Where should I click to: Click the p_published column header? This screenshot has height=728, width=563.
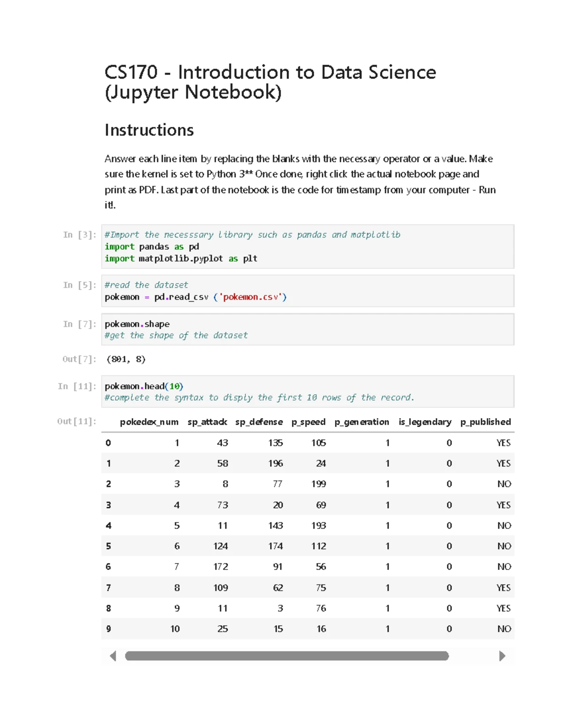pyautogui.click(x=486, y=422)
